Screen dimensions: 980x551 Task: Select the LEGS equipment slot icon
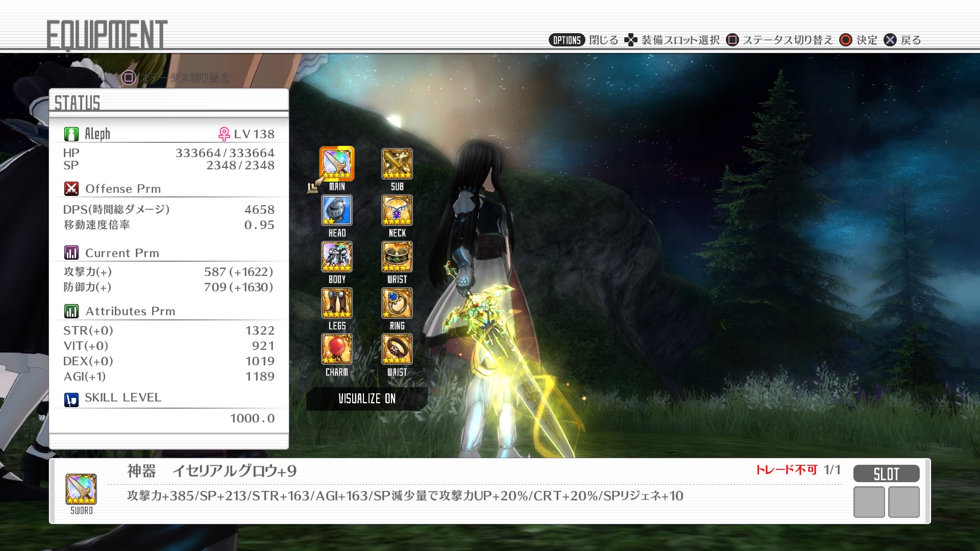[x=337, y=303]
